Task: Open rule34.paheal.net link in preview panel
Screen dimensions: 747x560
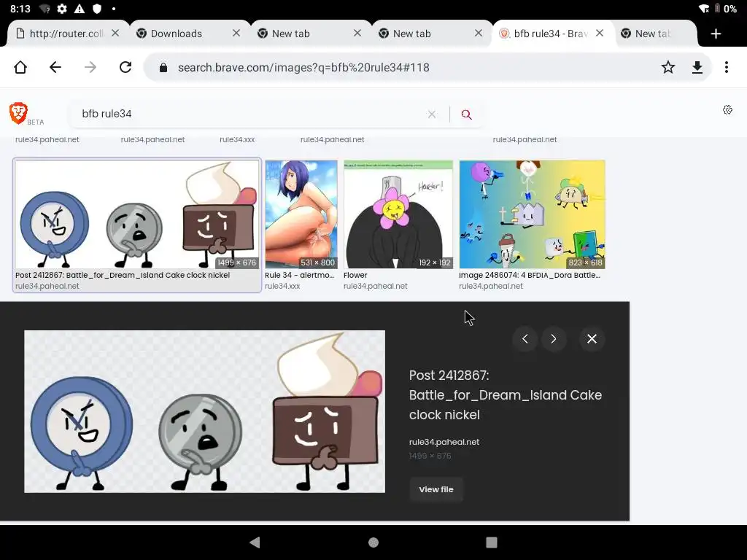Action: click(x=444, y=442)
